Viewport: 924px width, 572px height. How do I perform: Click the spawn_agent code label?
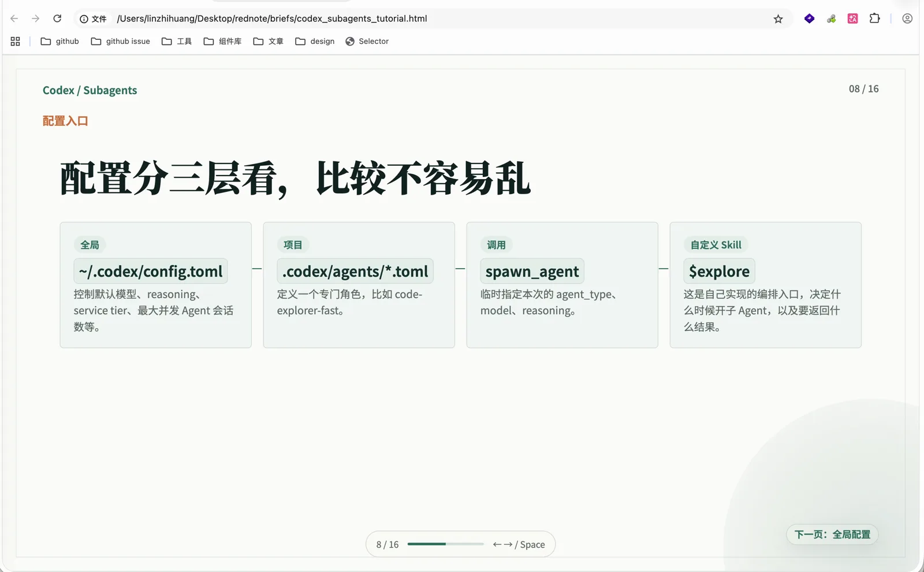[532, 271]
